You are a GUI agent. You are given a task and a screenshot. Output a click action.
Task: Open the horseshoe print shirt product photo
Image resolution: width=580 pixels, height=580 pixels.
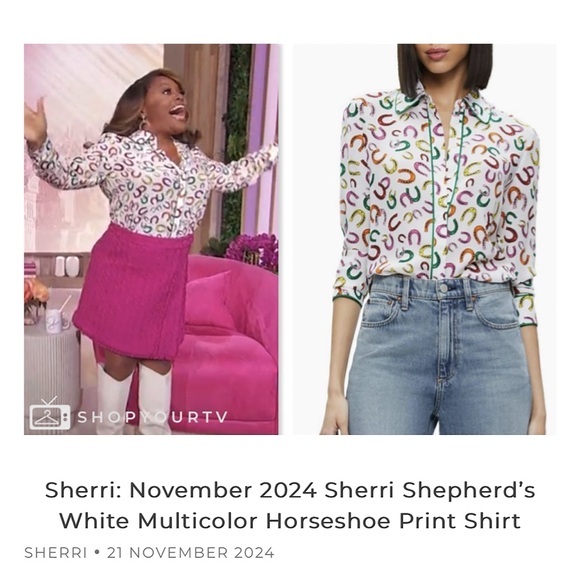[424, 239]
